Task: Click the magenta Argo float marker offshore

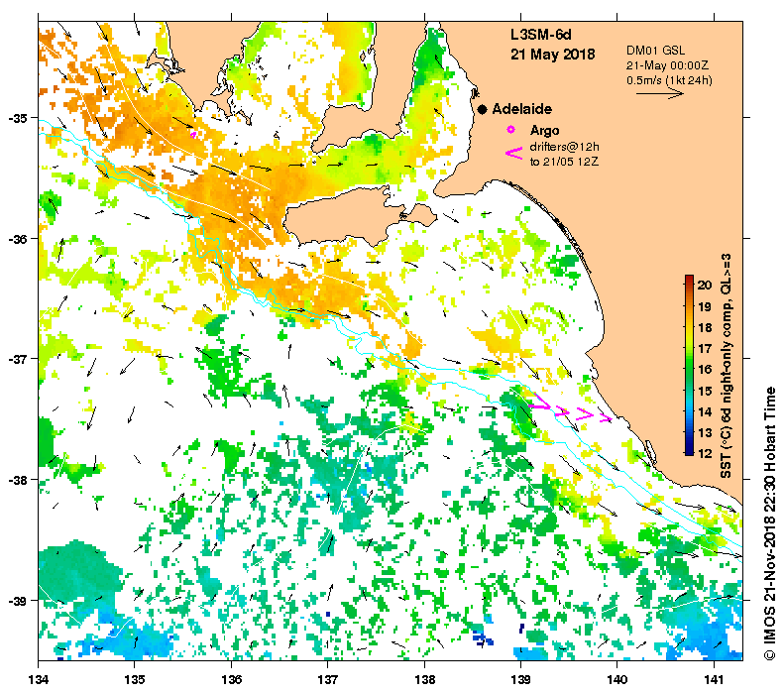Action: pyautogui.click(x=193, y=134)
